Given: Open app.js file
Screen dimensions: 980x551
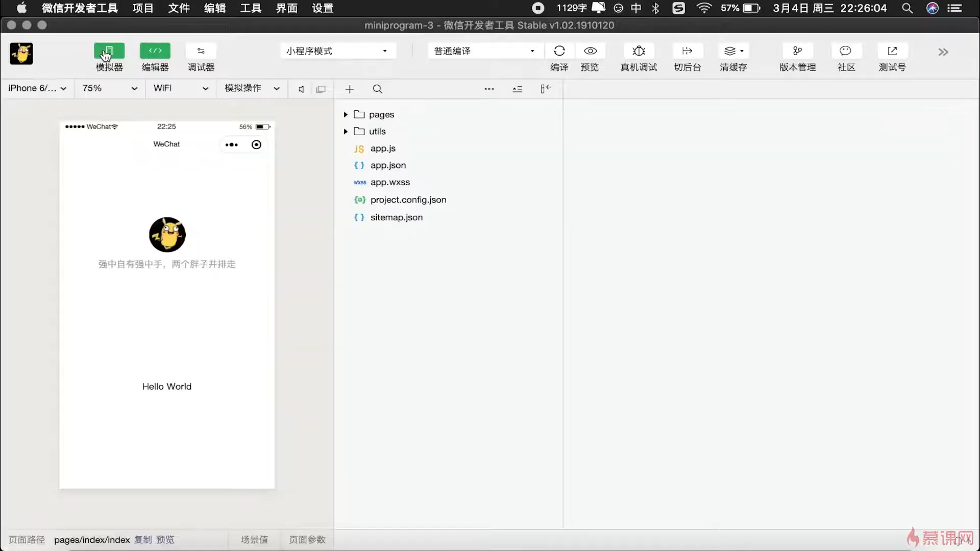Looking at the screenshot, I should pos(383,148).
